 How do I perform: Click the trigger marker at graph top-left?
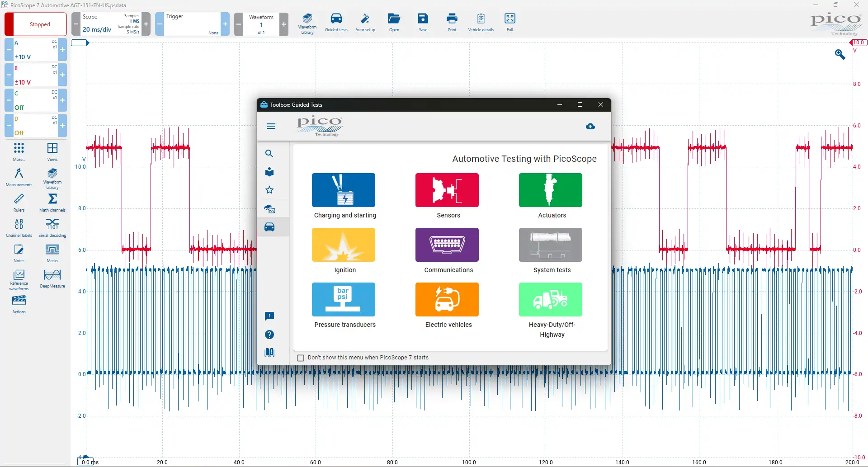(x=80, y=42)
